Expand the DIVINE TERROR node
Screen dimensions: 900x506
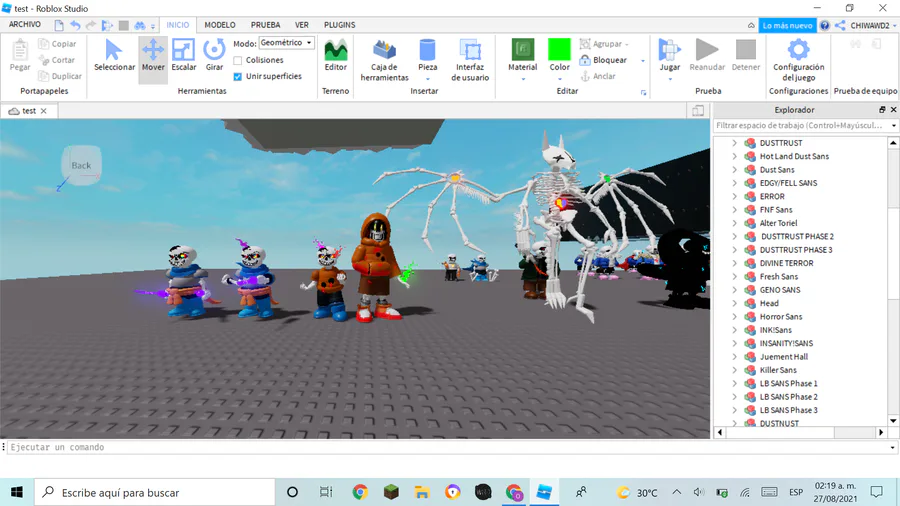pos(734,263)
